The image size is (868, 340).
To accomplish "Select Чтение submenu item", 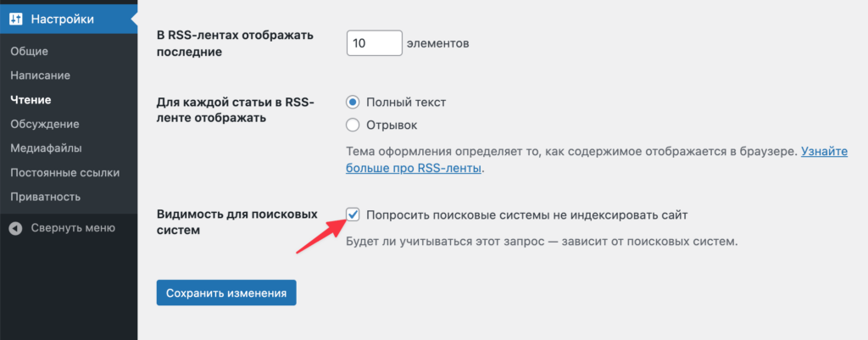I will coord(31,100).
